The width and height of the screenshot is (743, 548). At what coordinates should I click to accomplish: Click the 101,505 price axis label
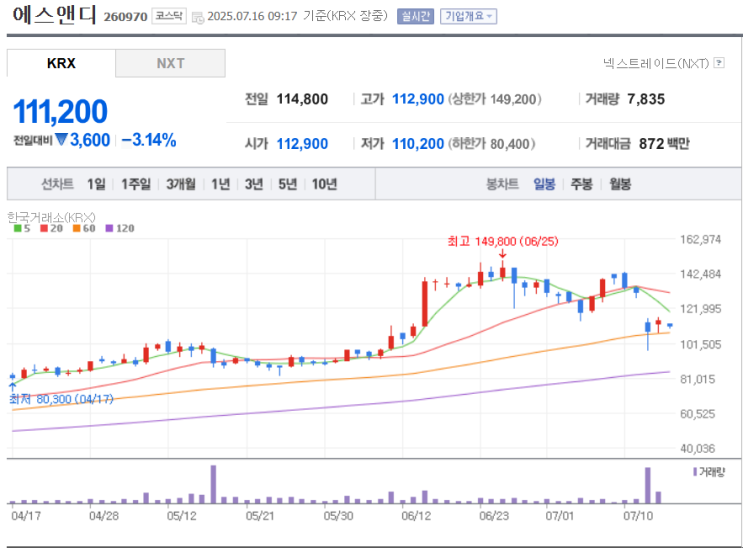coord(700,345)
